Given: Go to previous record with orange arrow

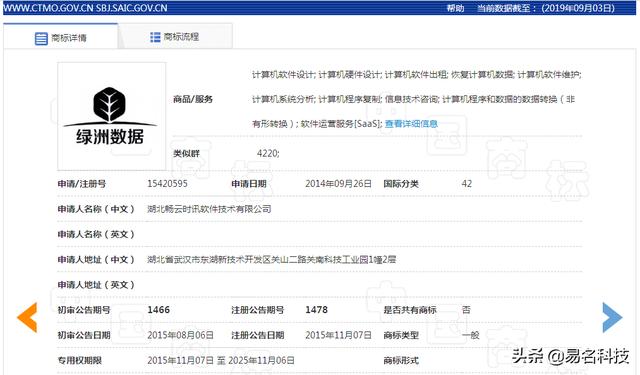Looking at the screenshot, I should (27, 317).
